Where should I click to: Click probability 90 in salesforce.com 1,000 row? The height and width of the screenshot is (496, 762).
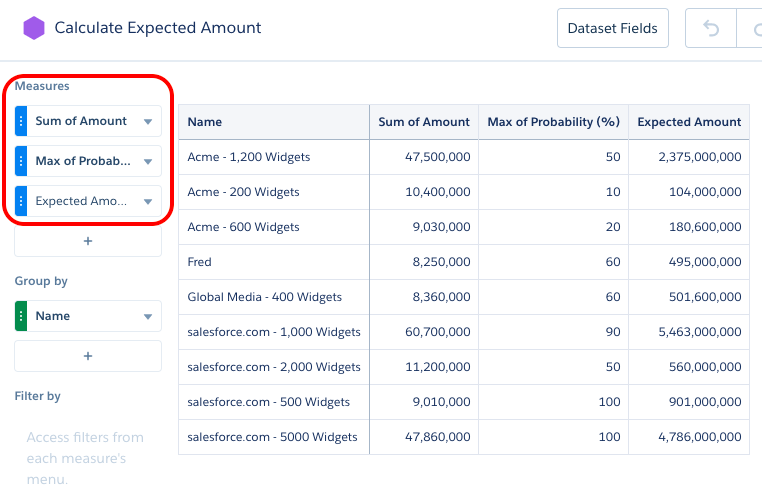pos(613,332)
